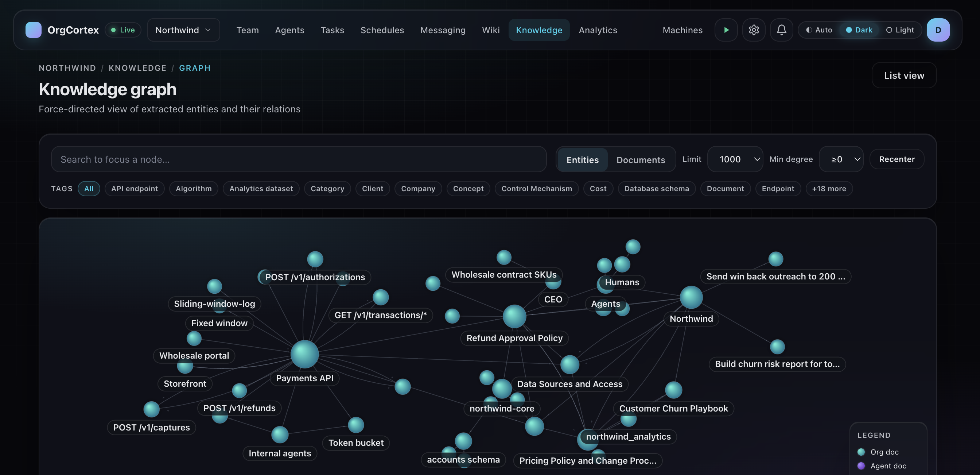
Task: Click the NORTHWIND breadcrumb link
Action: pyautogui.click(x=67, y=68)
